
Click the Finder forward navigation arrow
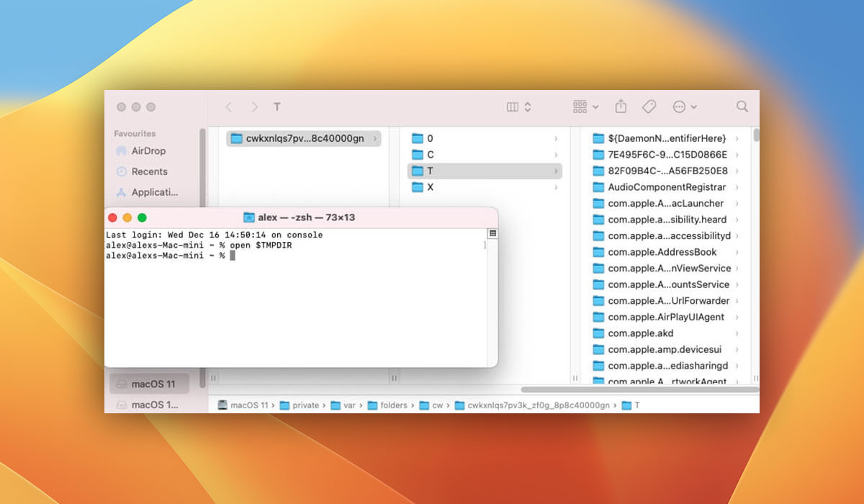(254, 107)
